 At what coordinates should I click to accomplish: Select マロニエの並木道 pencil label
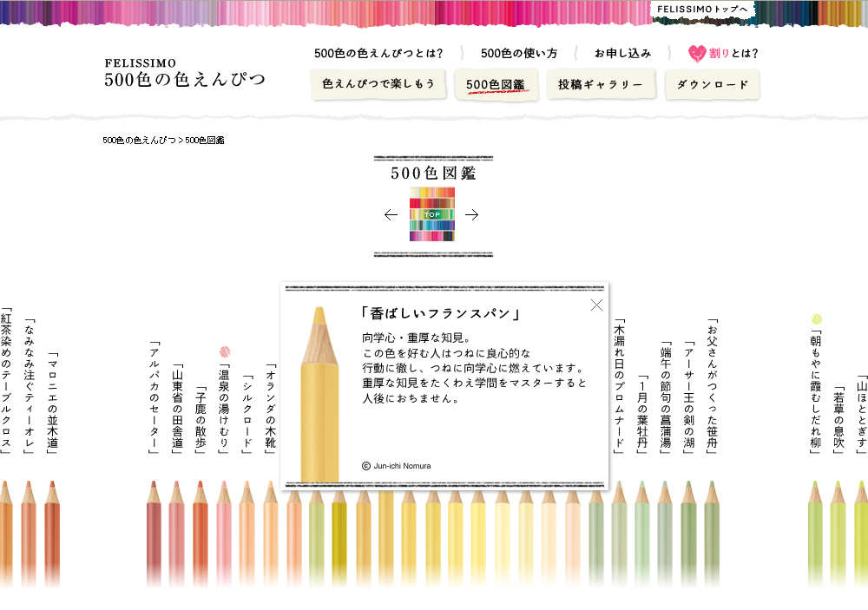pyautogui.click(x=53, y=403)
